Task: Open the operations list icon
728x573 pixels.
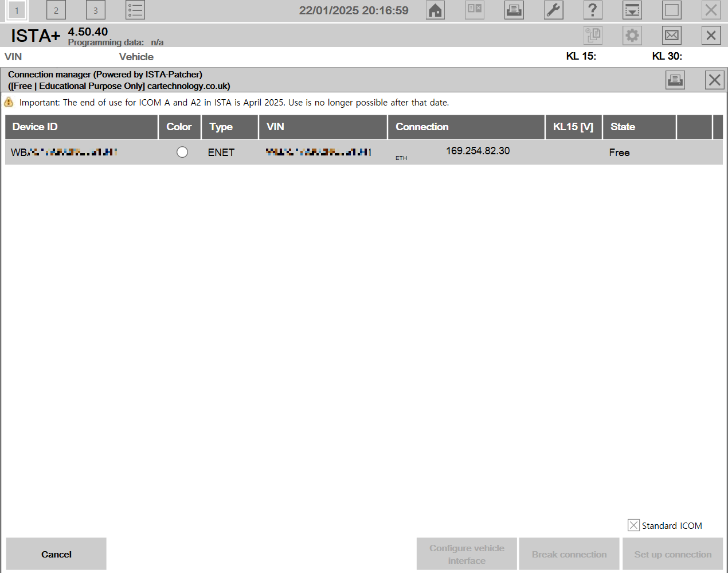Action: point(135,10)
